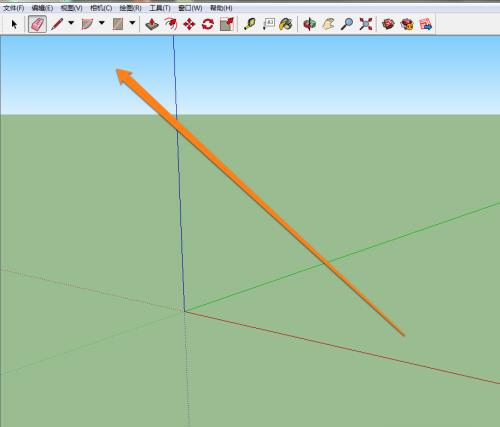Screen dimensions: 500x427
Task: Choose the Zoom magnifier tool
Action: click(x=347, y=24)
